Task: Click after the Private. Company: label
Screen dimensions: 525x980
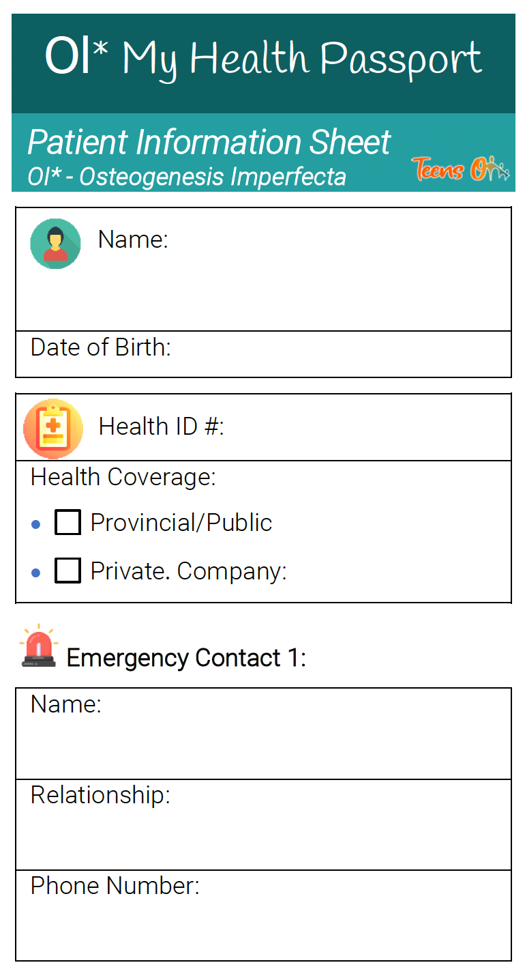Action: pos(395,571)
